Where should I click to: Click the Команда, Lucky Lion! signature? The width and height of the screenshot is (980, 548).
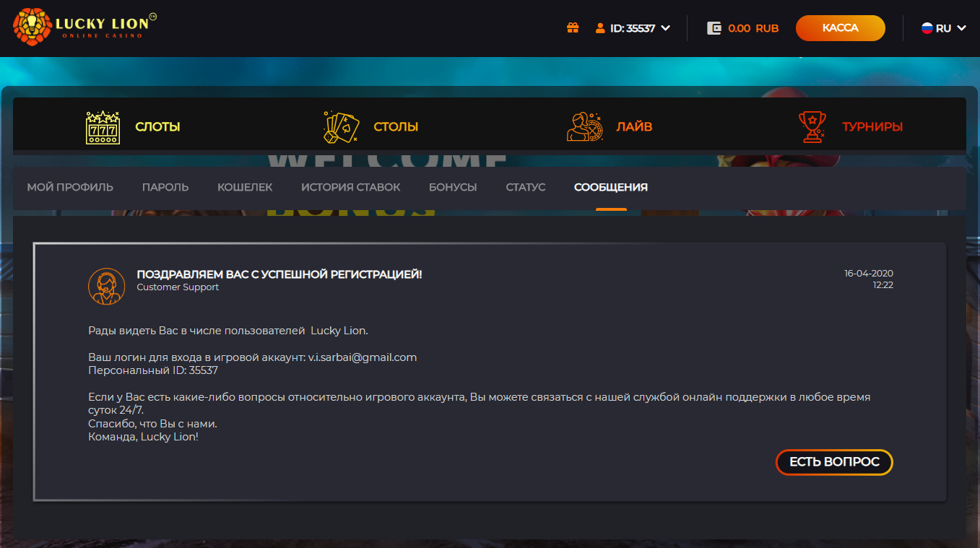click(143, 437)
